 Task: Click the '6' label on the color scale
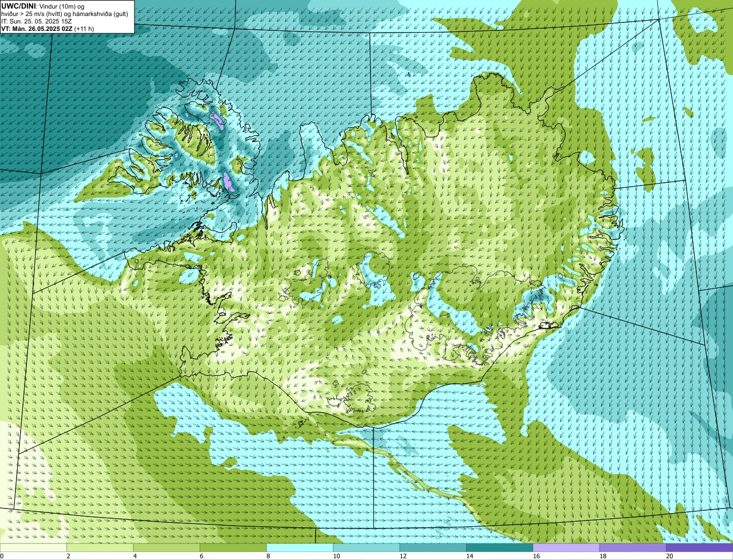pyautogui.click(x=202, y=556)
